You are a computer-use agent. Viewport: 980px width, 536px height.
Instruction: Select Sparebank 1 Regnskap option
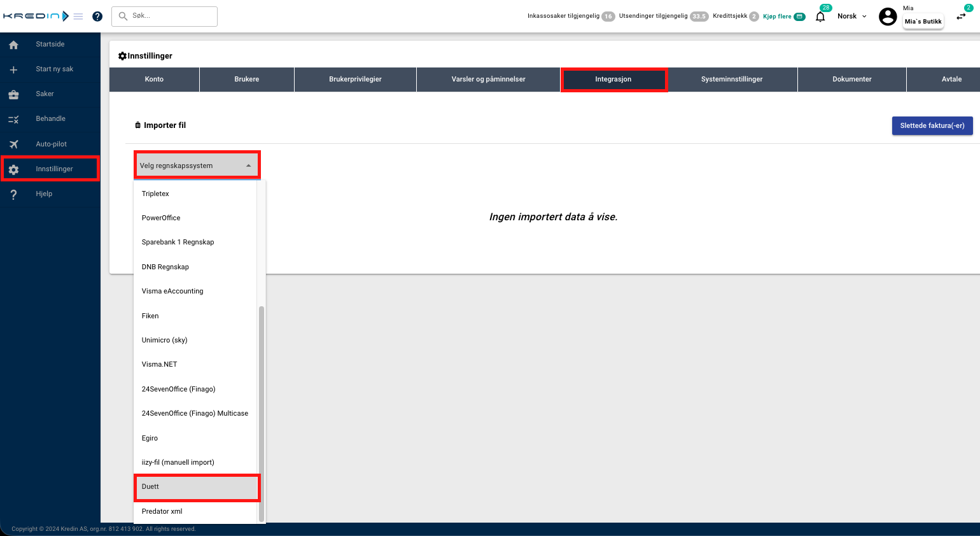(195, 242)
